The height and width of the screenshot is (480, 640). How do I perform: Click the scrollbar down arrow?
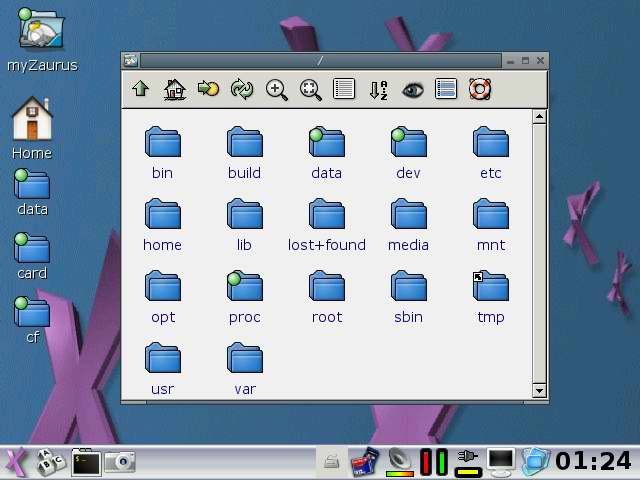click(x=539, y=391)
